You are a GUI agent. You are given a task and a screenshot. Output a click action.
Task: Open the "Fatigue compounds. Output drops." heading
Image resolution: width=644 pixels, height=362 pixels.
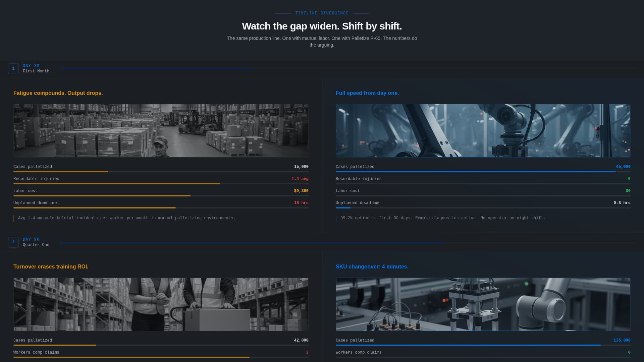click(58, 93)
